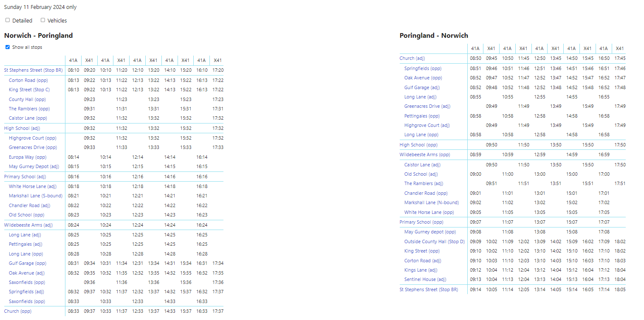The height and width of the screenshot is (320, 644).
Task: Open the Markshall Lane (S-bound) stop link
Action: (35, 196)
